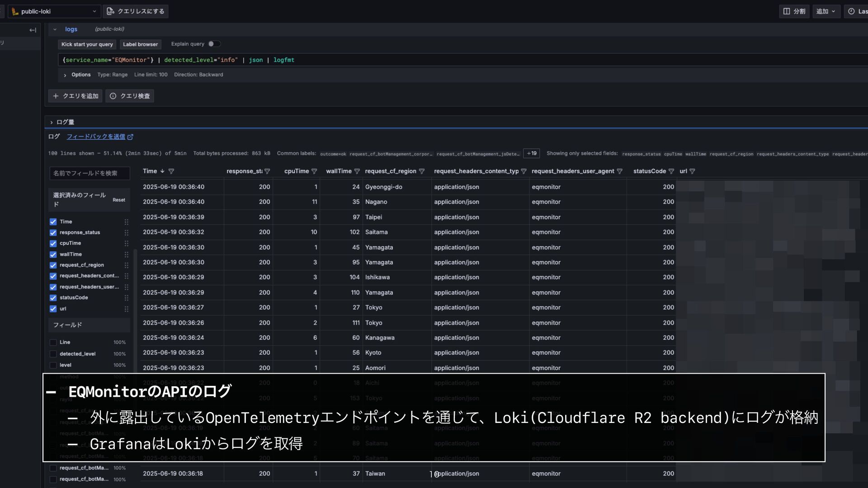868x488 pixels.
Task: Click the クエリを追加 button
Action: click(x=75, y=96)
